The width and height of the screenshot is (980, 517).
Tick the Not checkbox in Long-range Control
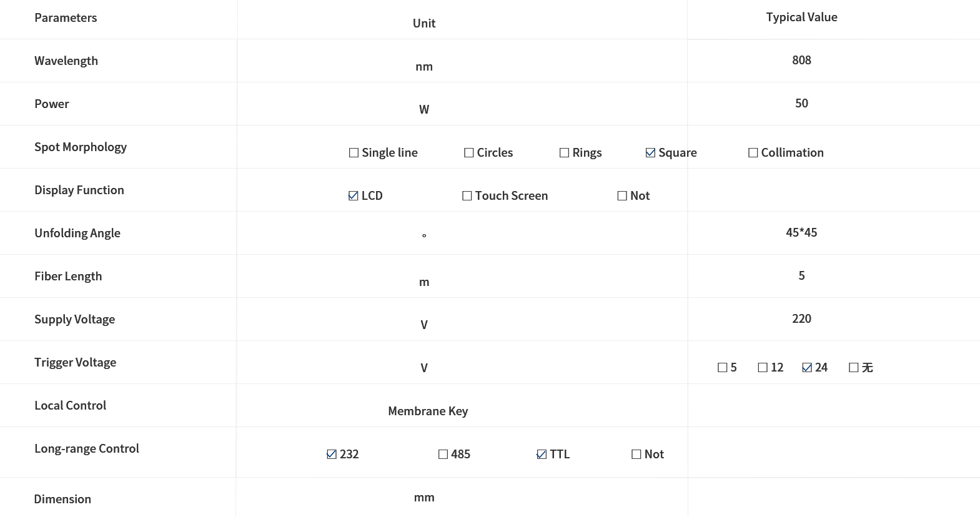click(x=636, y=455)
